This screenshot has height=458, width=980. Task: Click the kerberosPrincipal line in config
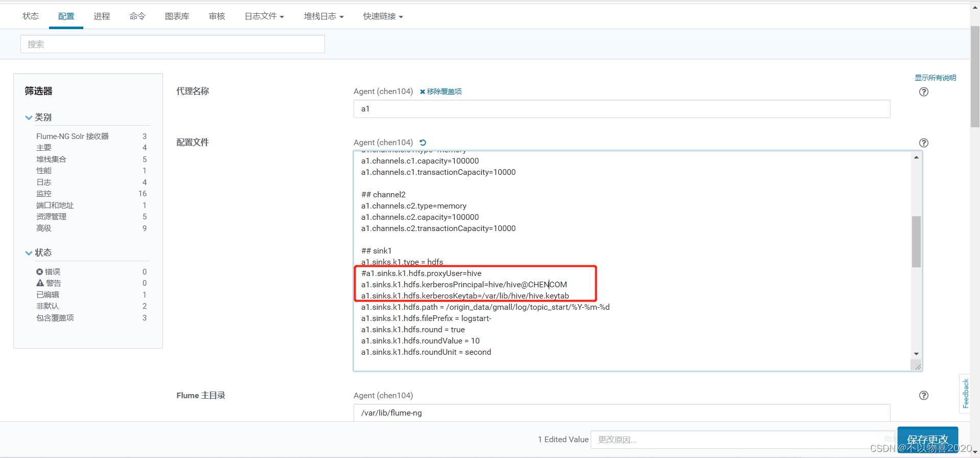(x=464, y=285)
